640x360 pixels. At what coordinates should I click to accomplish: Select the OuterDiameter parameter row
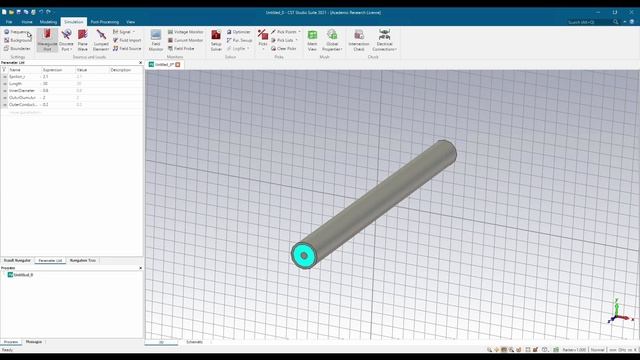tap(71, 98)
